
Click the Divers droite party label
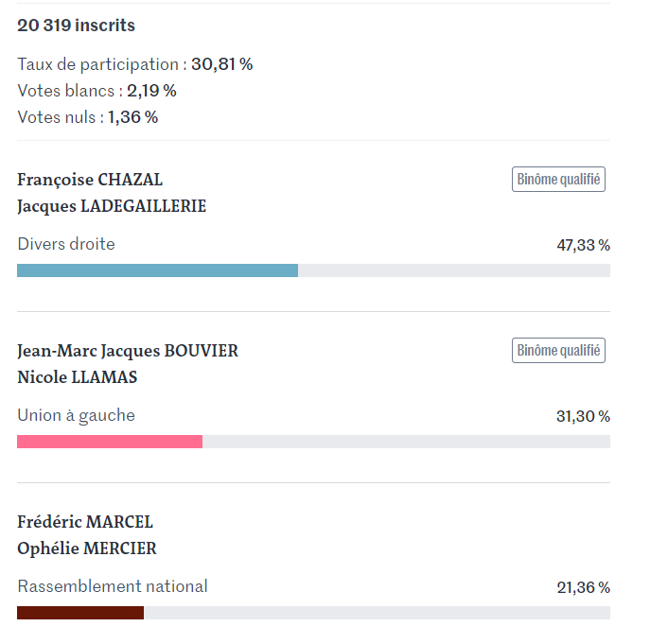[66, 244]
